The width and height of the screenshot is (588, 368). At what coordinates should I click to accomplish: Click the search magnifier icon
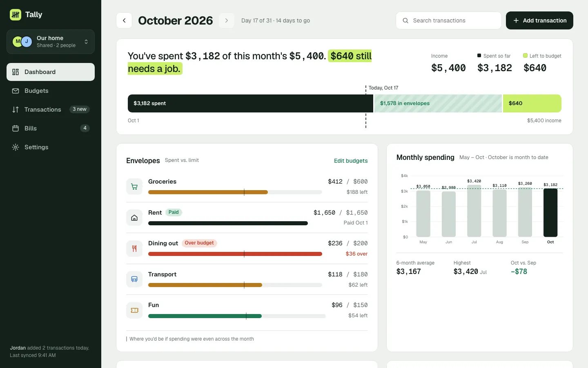(405, 20)
